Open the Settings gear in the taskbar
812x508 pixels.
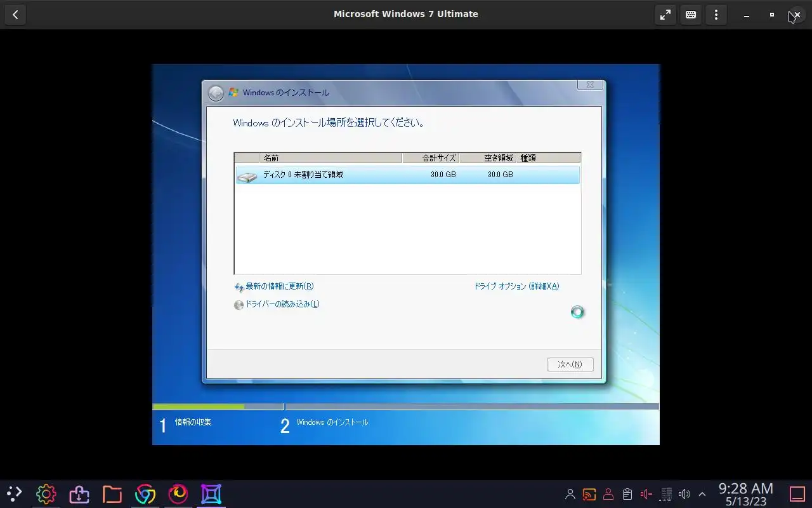coord(46,493)
